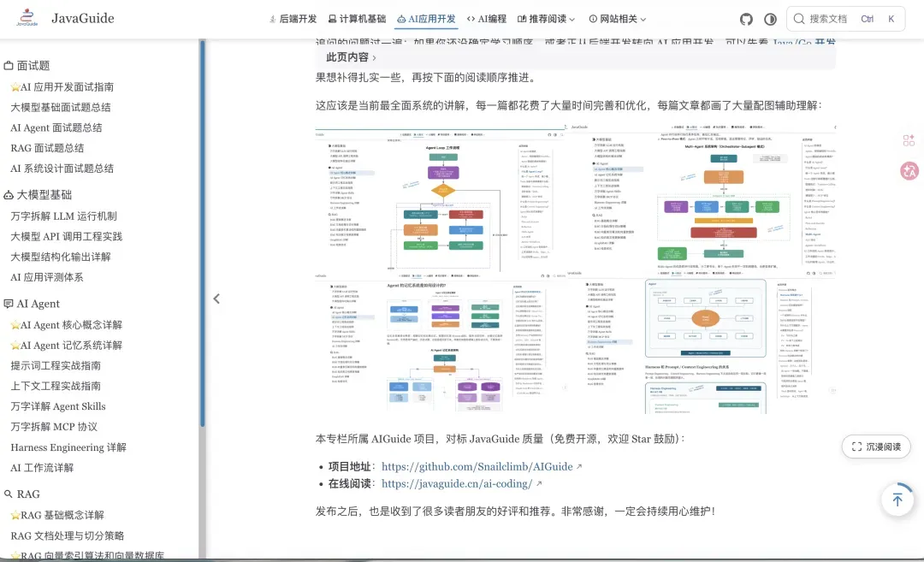This screenshot has height=562, width=924.
Task: Click the 搜索文档 search box
Action: pos(845,19)
